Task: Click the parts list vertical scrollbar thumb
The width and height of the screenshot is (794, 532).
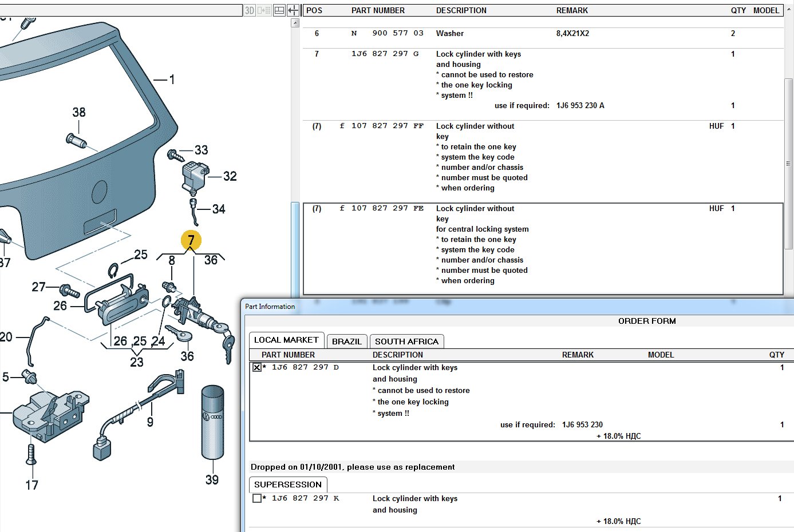Action: point(789,164)
